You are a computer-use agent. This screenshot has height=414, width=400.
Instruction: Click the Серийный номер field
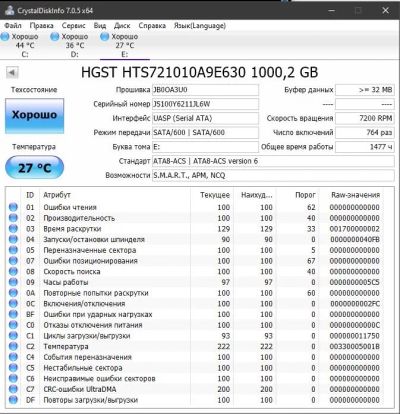[205, 104]
